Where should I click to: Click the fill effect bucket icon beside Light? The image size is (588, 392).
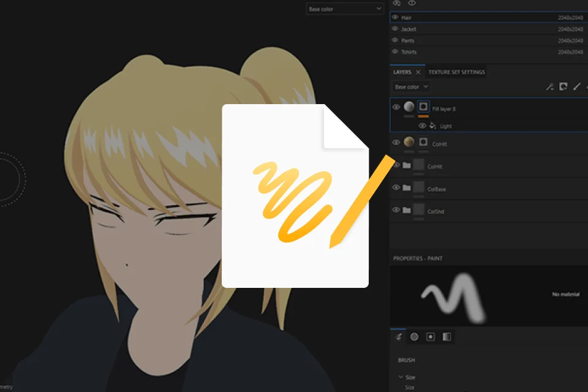(433, 126)
